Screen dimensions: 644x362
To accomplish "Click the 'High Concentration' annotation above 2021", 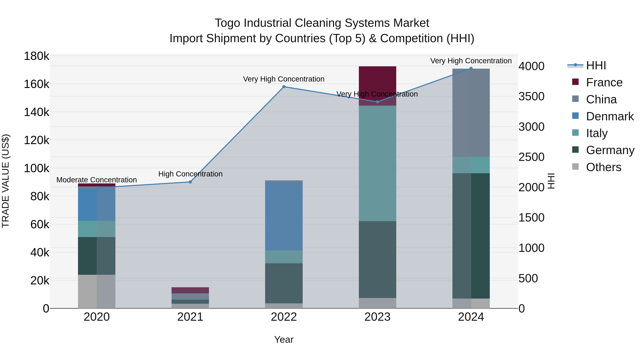I will click(190, 174).
